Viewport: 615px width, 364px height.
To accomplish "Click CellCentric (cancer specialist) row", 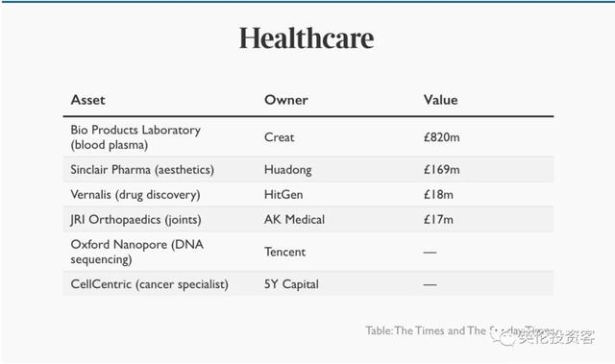I will click(x=308, y=284).
